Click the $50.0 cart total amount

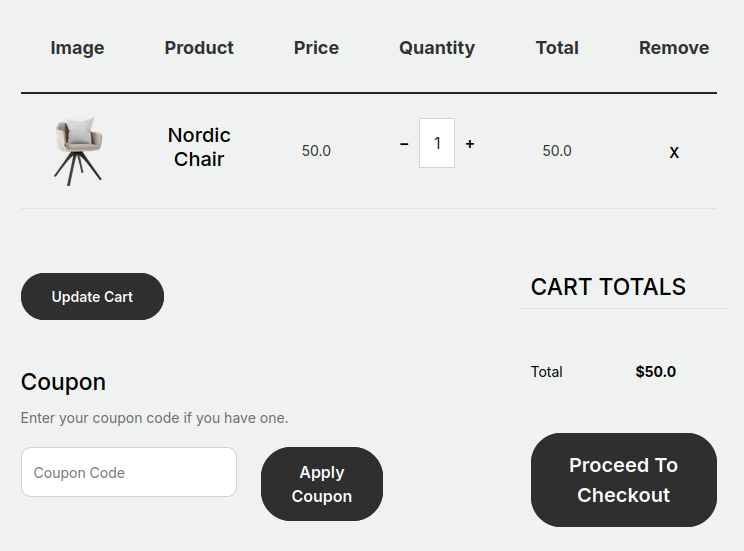coord(656,372)
